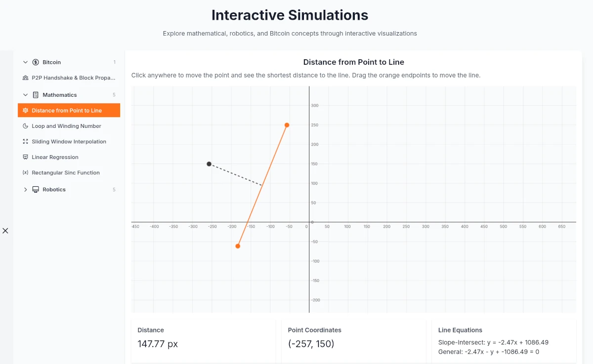Click the balance scale icon beside Distance from Point to Line
The height and width of the screenshot is (364, 593).
26,111
